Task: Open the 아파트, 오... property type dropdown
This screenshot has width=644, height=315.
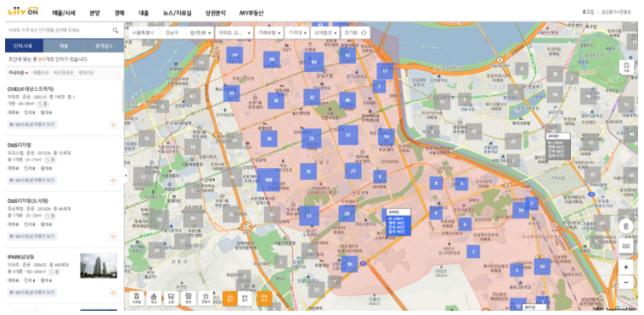Action: [235, 33]
